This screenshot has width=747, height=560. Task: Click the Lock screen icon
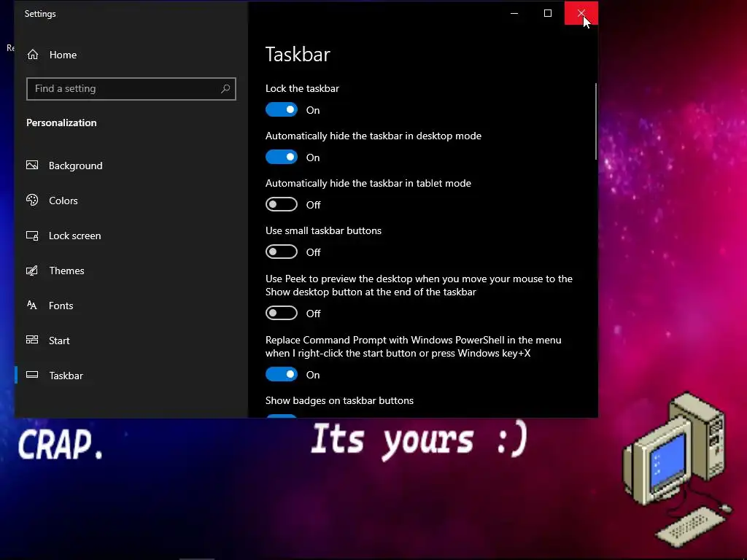click(x=32, y=236)
